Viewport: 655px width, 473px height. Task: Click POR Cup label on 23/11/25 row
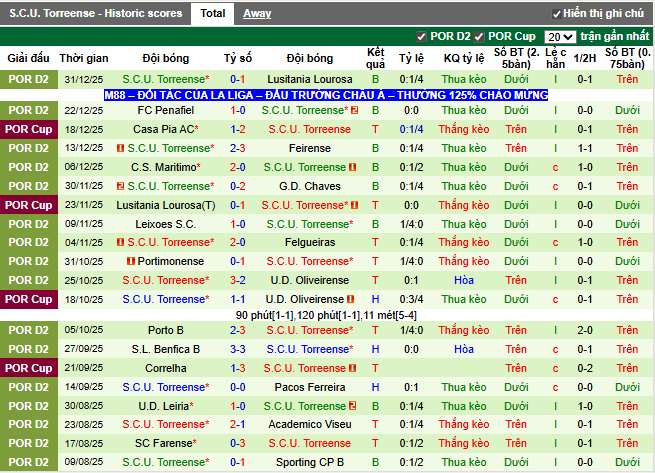[29, 205]
